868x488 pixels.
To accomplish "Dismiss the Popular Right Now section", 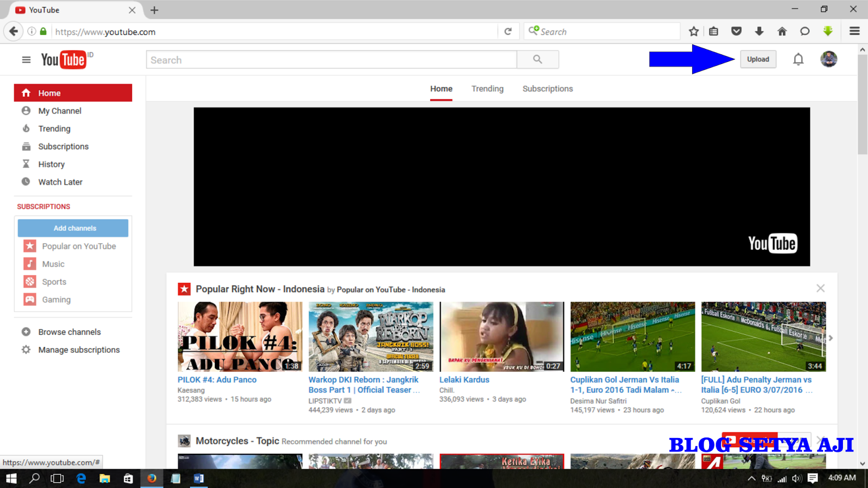I will point(820,288).
